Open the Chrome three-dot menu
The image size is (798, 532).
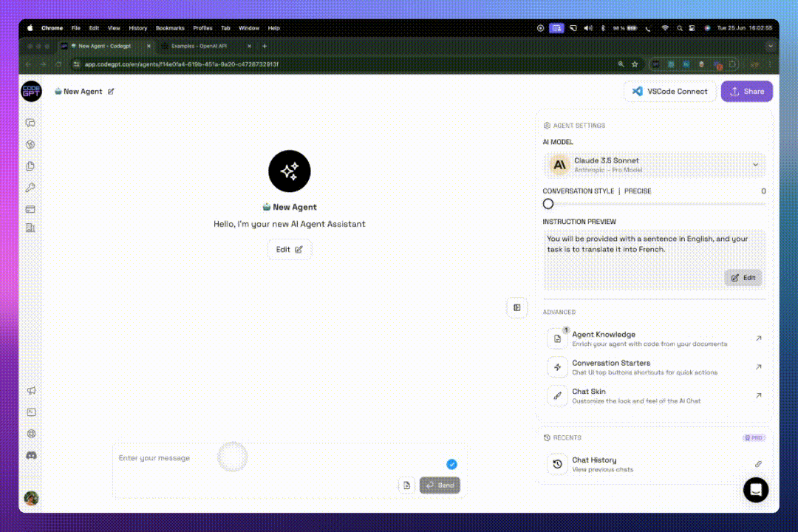770,64
